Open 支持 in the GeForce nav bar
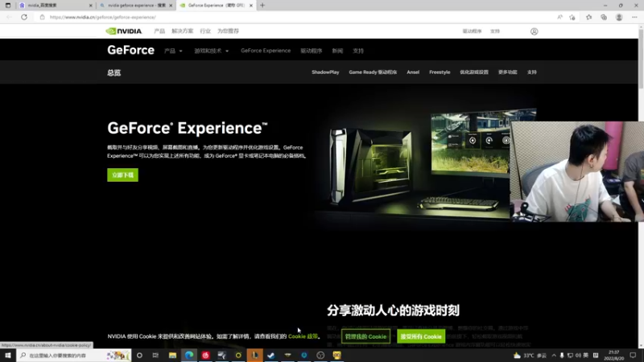The image size is (644, 362). [x=358, y=51]
